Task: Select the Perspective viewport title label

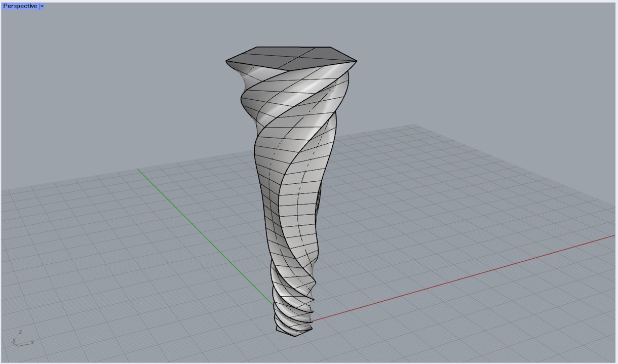Action: [20, 6]
